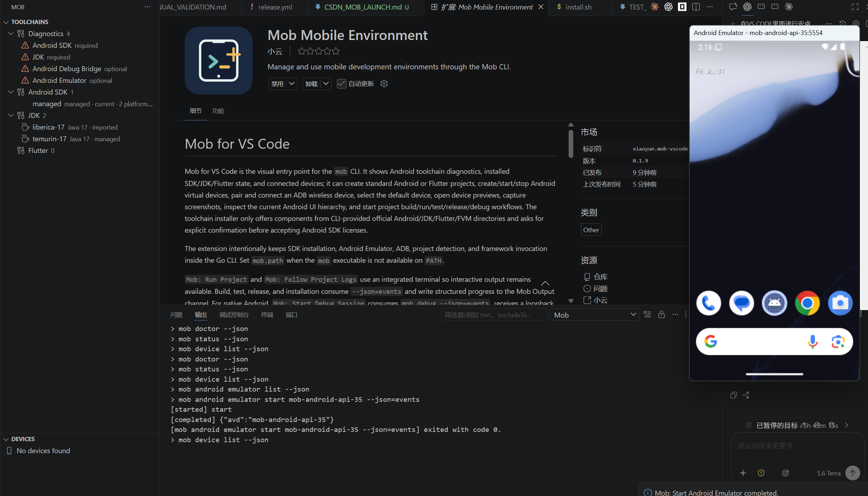Launch the Android robot app in emulator dock
This screenshot has height=496, width=868.
pos(774,303)
